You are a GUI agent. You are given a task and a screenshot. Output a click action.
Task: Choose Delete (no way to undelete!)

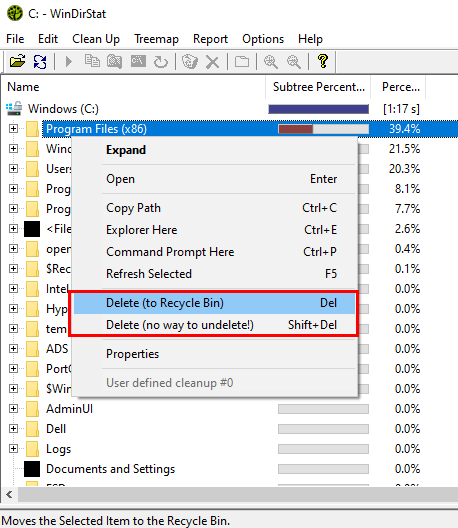pyautogui.click(x=215, y=325)
